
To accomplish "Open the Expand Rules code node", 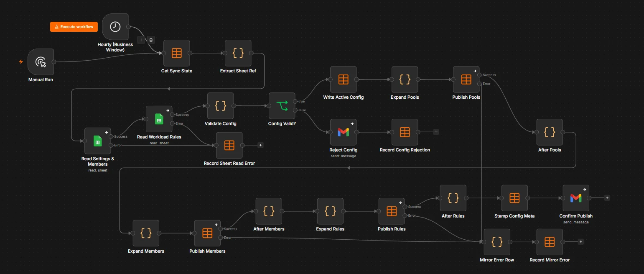I will (x=330, y=211).
